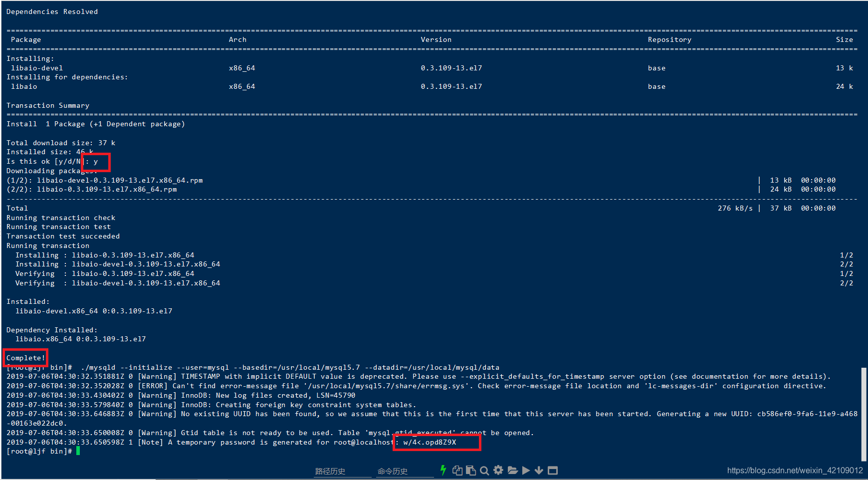The image size is (868, 480).
Task: Click the down-arrow download icon
Action: click(539, 470)
